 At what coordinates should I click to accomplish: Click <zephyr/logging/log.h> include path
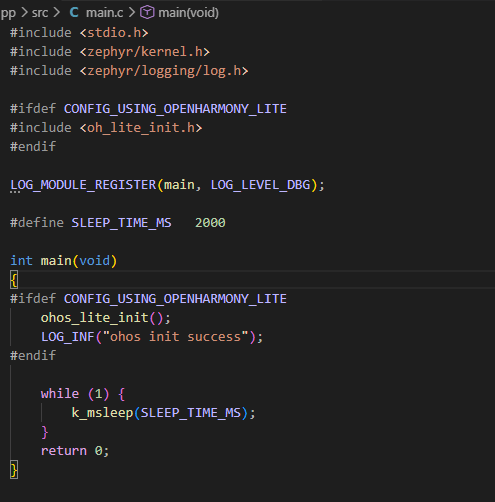tap(164, 71)
